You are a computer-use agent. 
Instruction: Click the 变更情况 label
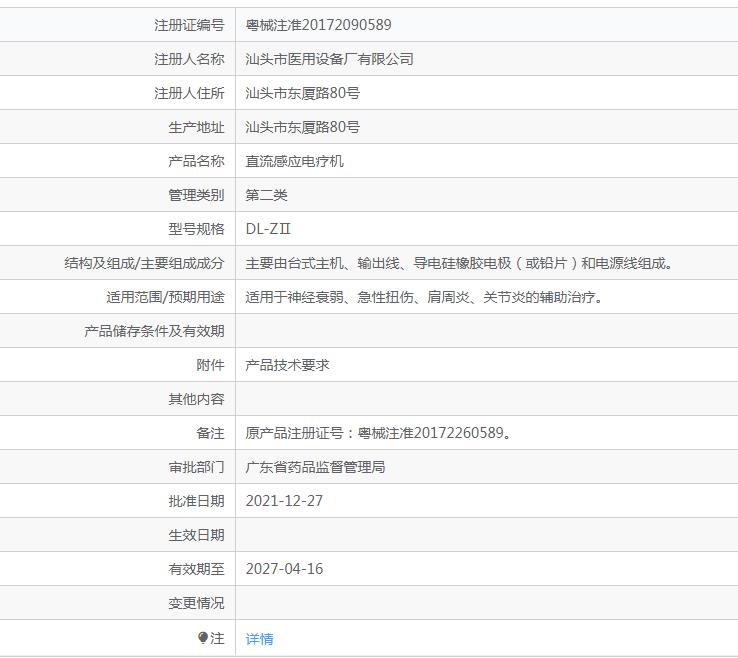pyautogui.click(x=196, y=603)
